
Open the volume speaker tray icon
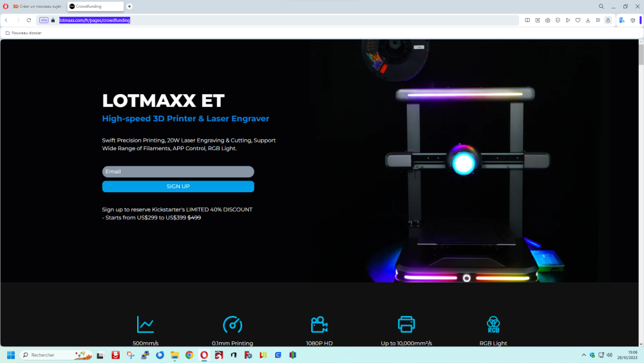click(609, 355)
